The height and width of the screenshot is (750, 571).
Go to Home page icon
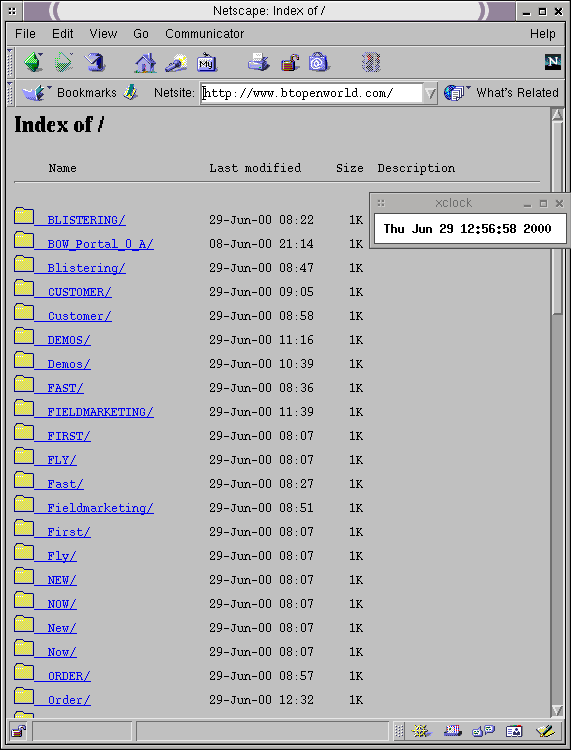pos(145,63)
